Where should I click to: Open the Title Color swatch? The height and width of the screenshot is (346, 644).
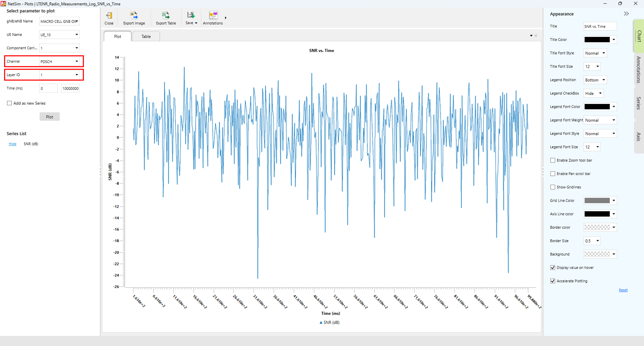click(597, 40)
